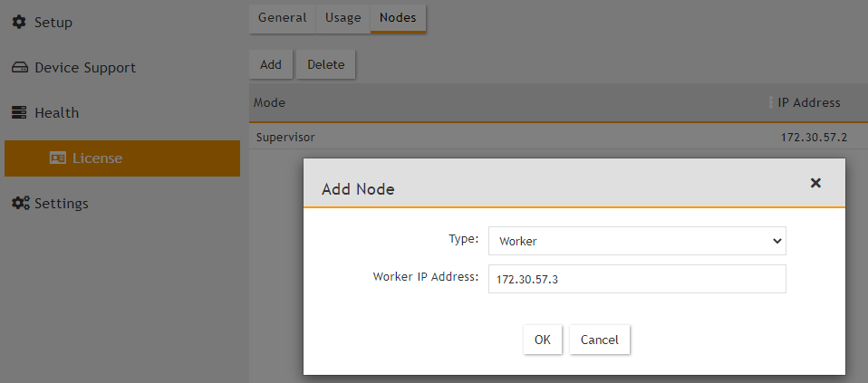Select the Nodes tab
This screenshot has width=868, height=383.
coord(398,18)
